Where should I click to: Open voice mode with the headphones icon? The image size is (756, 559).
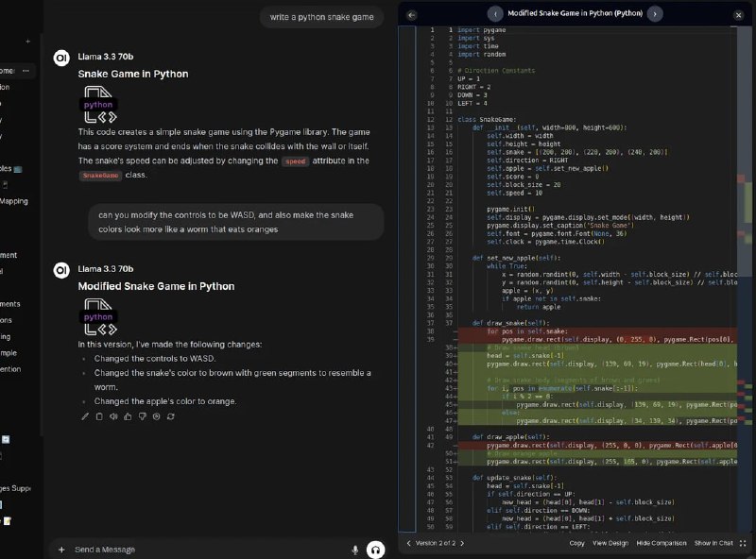coord(375,549)
